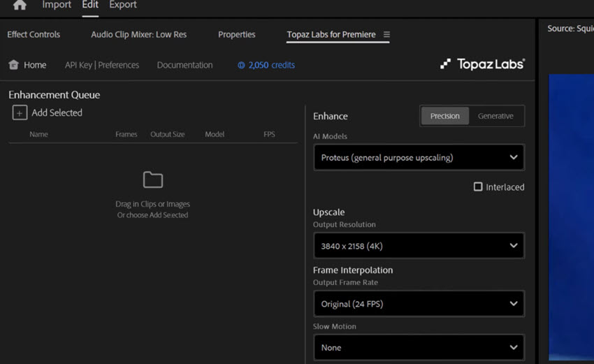
Task: Click the Topaz Home building icon
Action: click(x=14, y=65)
